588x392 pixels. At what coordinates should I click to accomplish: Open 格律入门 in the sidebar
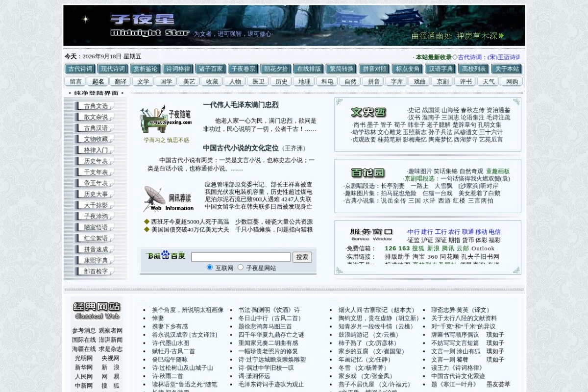(95, 150)
